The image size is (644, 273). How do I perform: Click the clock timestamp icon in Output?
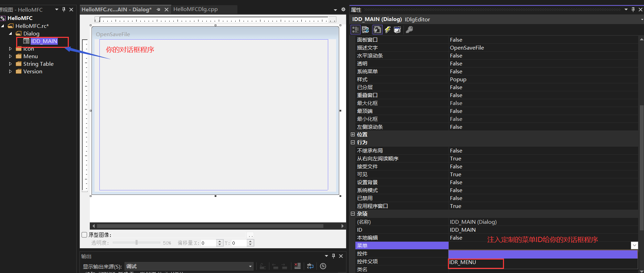pos(323,266)
